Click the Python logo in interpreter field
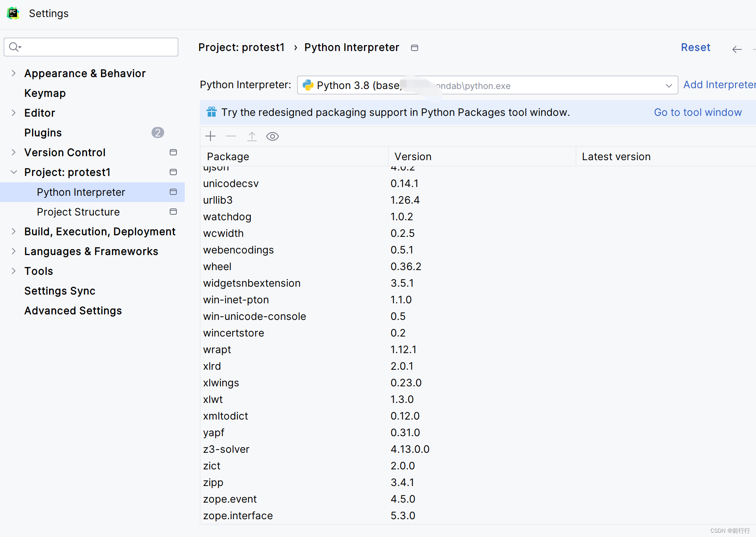Image resolution: width=756 pixels, height=537 pixels. coord(308,85)
